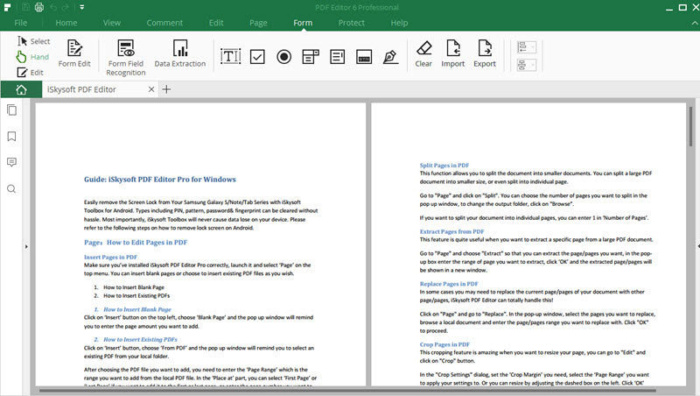Add a new document tab
Screen dimensions: 700x396
pos(167,89)
